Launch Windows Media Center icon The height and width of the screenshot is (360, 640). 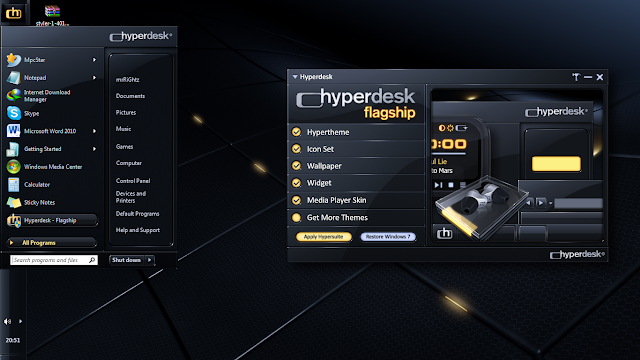point(13,167)
